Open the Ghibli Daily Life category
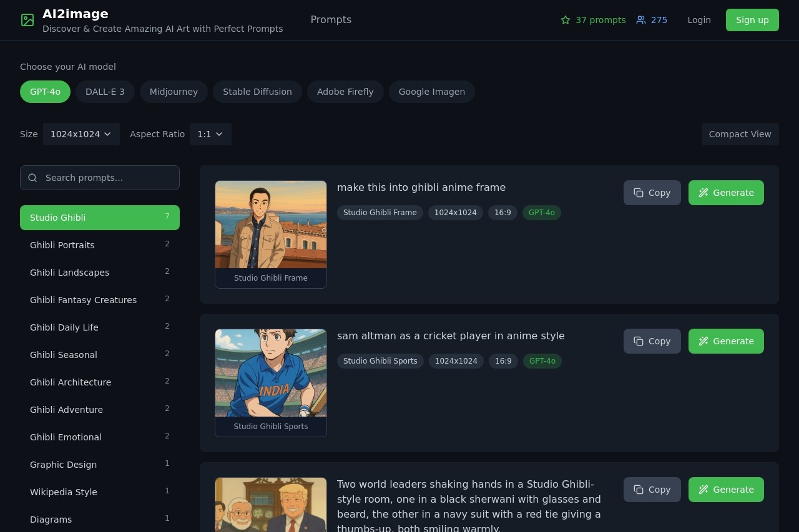 (100, 327)
